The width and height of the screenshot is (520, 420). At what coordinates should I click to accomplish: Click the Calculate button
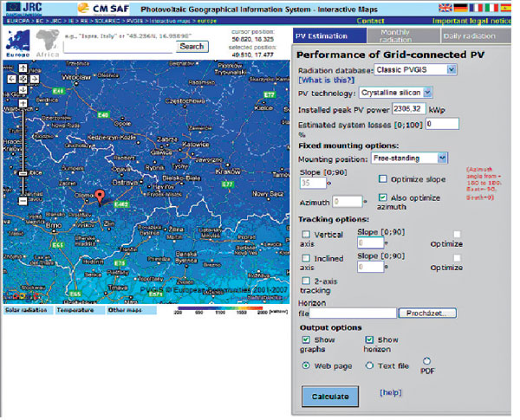330,397
